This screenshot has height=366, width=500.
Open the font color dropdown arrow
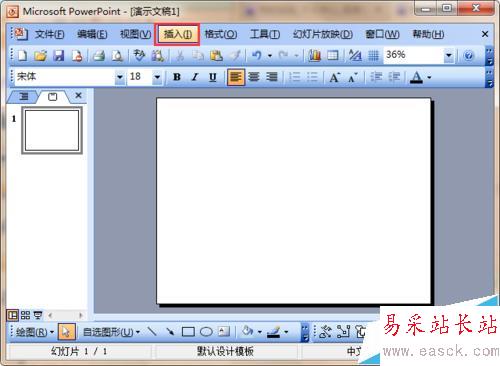coord(429,78)
